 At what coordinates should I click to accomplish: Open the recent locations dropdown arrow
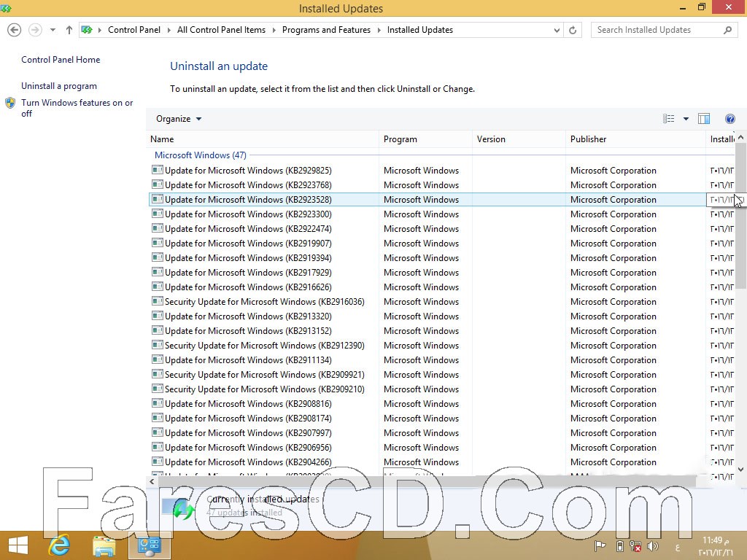point(53,30)
